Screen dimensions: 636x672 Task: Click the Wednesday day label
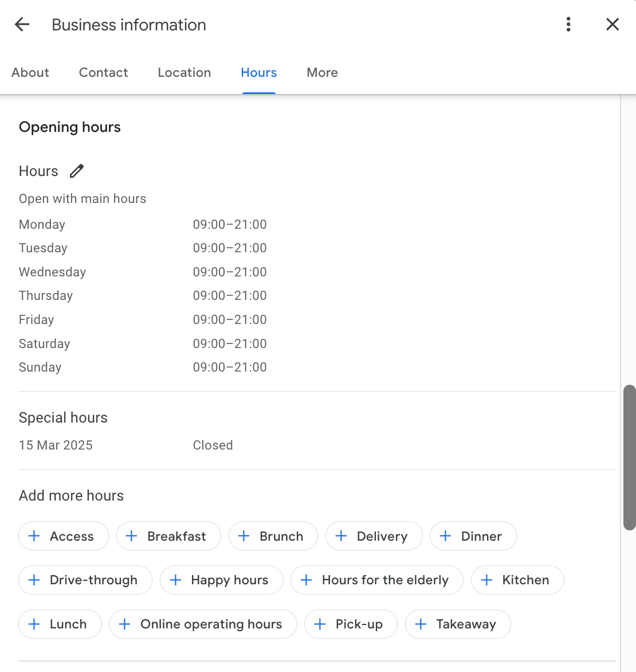click(x=52, y=272)
